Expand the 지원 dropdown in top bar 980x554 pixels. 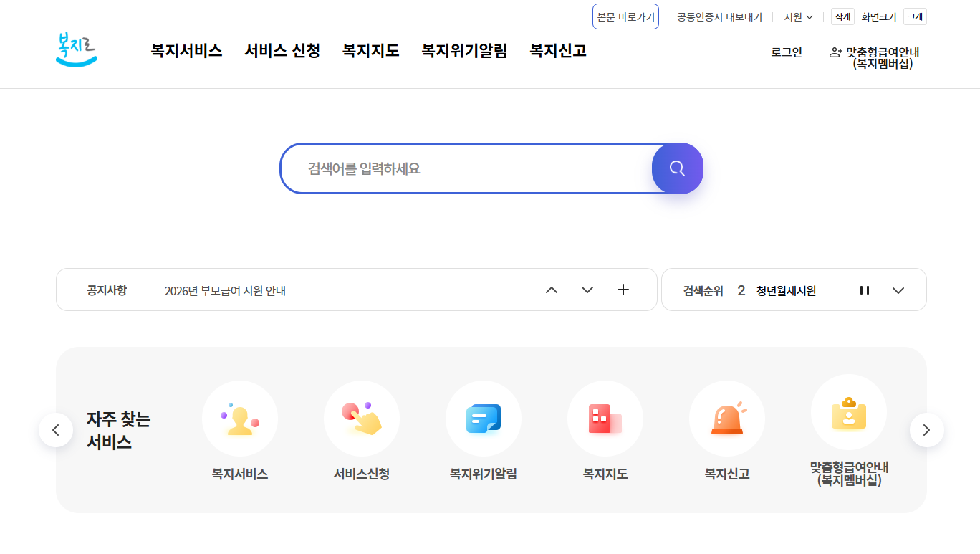(798, 16)
